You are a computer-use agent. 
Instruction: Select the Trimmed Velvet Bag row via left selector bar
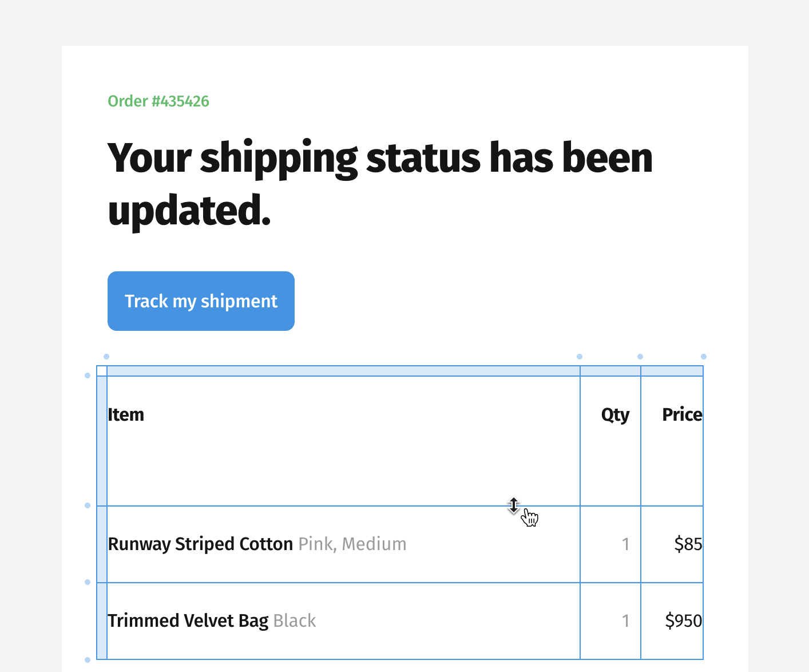coord(102,621)
